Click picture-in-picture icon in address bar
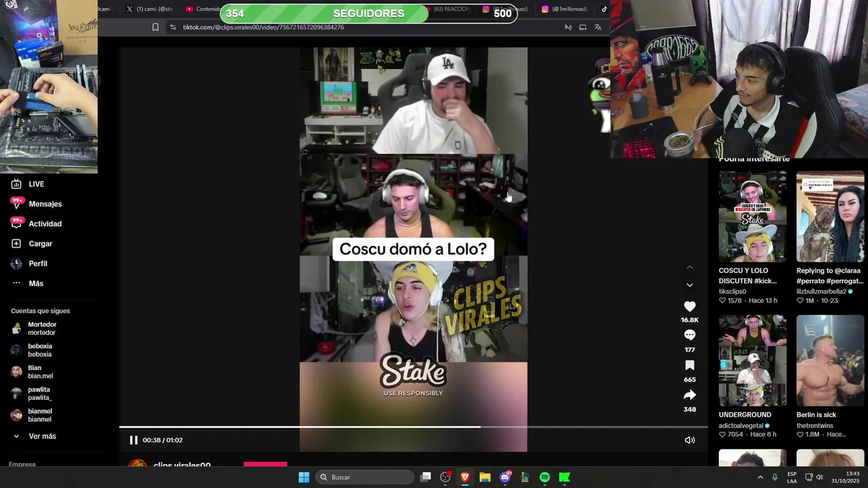Viewport: 868px width, 488px height. [583, 27]
